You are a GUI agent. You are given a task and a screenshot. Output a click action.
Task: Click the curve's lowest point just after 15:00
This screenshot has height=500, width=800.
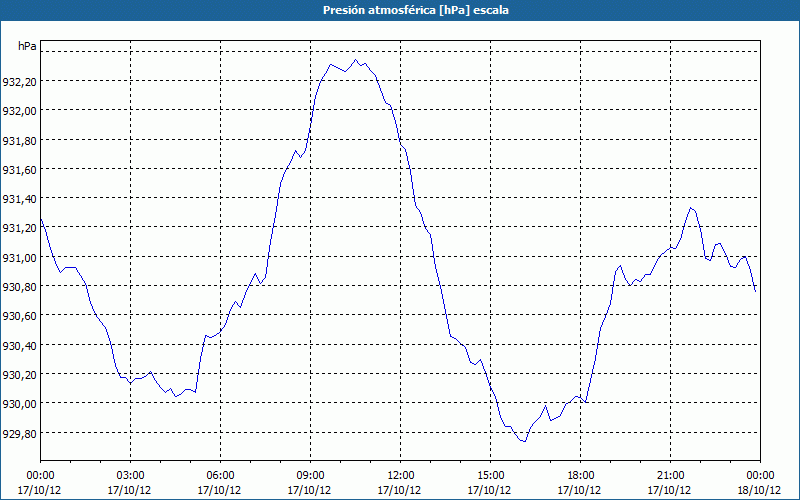tap(524, 441)
